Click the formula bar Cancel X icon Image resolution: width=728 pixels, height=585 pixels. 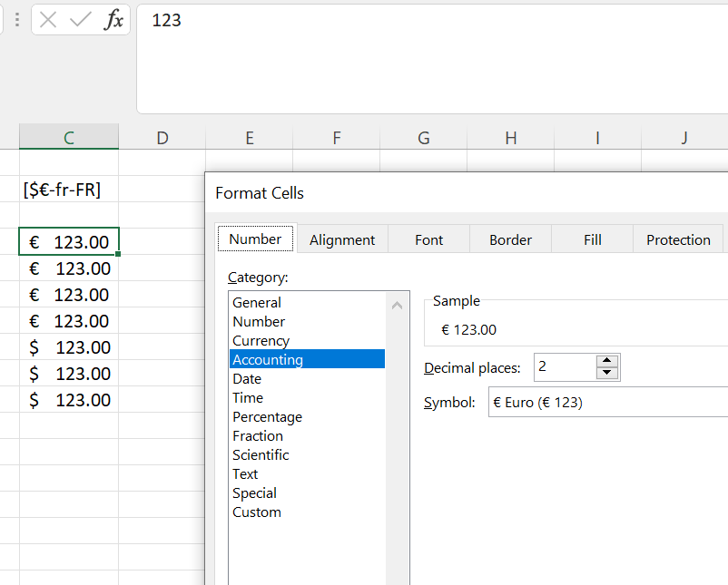pyautogui.click(x=48, y=20)
